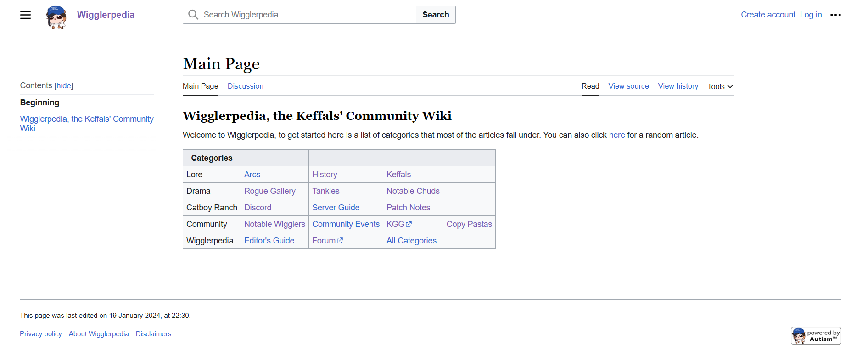
Task: Click the last edited date text
Action: 105,316
